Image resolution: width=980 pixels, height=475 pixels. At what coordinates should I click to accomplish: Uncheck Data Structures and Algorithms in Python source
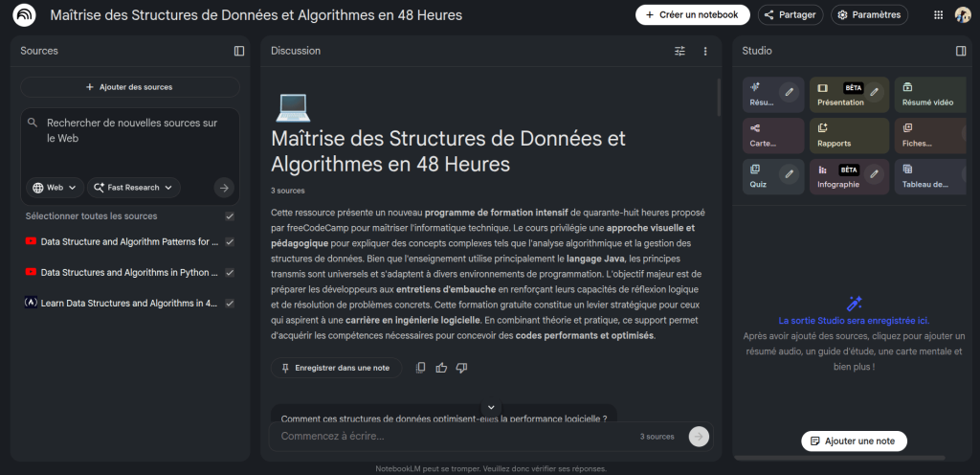tap(230, 273)
